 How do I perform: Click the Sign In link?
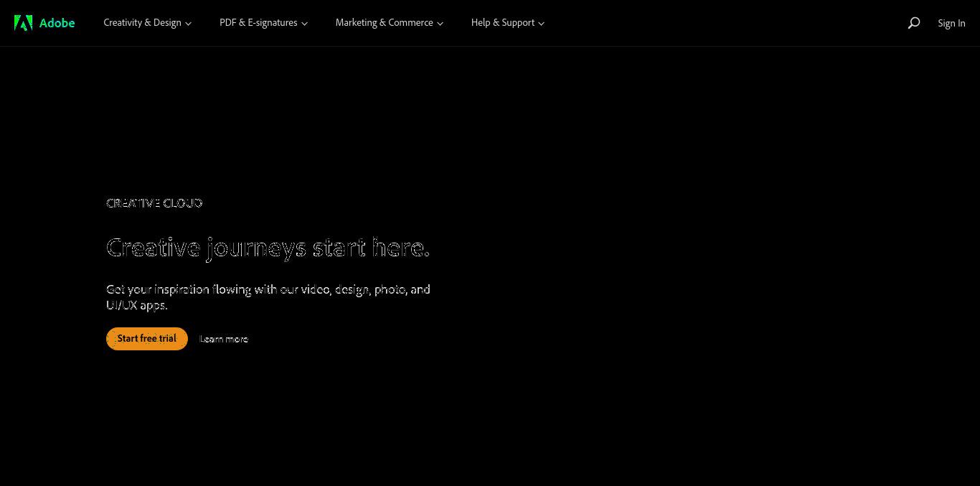click(951, 23)
